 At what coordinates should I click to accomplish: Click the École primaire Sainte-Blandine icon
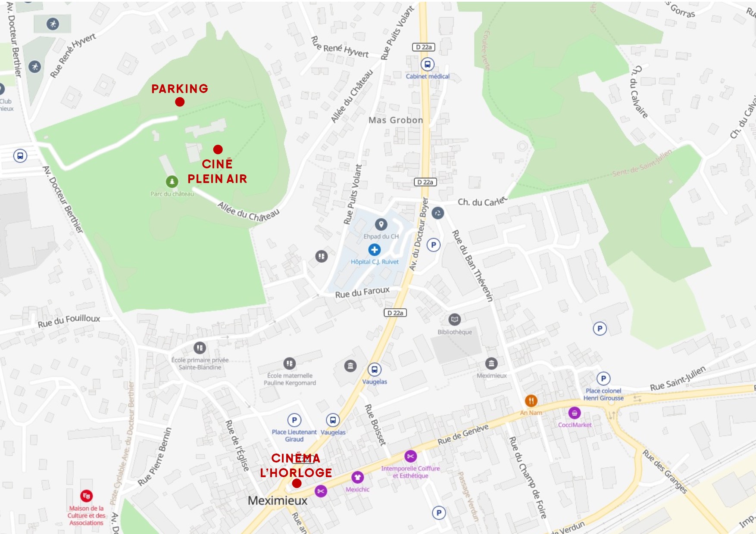coord(200,348)
